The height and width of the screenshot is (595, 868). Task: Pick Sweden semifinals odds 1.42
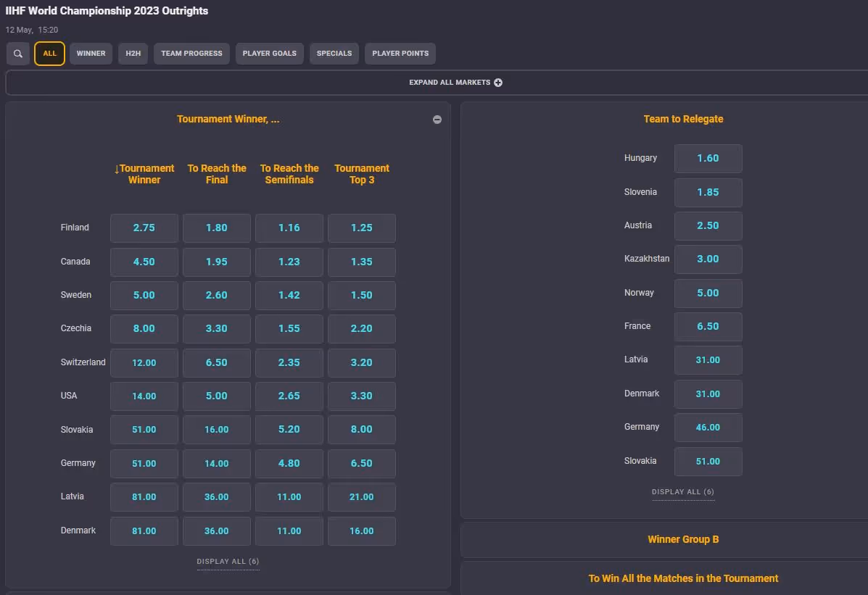coord(289,296)
